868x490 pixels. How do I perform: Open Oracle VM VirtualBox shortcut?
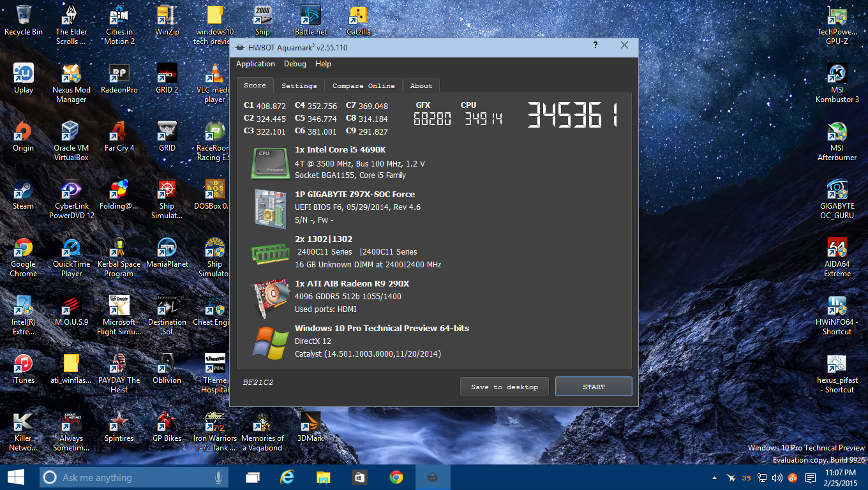(x=71, y=141)
